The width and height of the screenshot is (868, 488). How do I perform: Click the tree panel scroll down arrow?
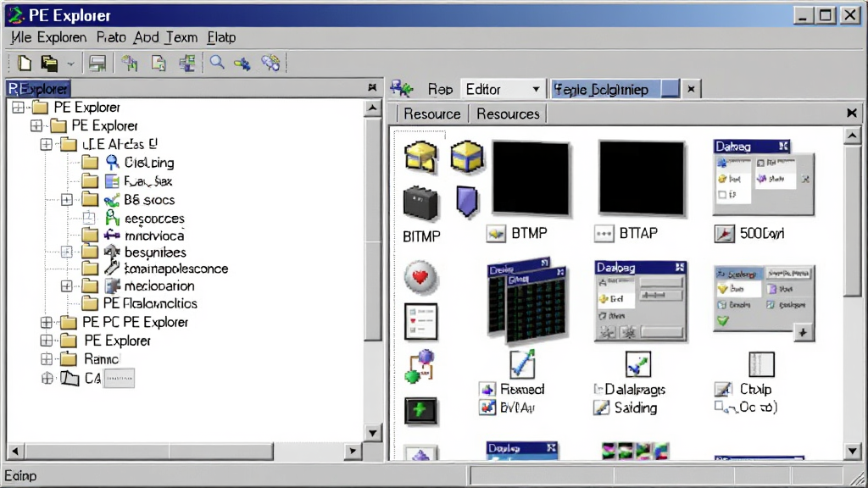[x=373, y=433]
